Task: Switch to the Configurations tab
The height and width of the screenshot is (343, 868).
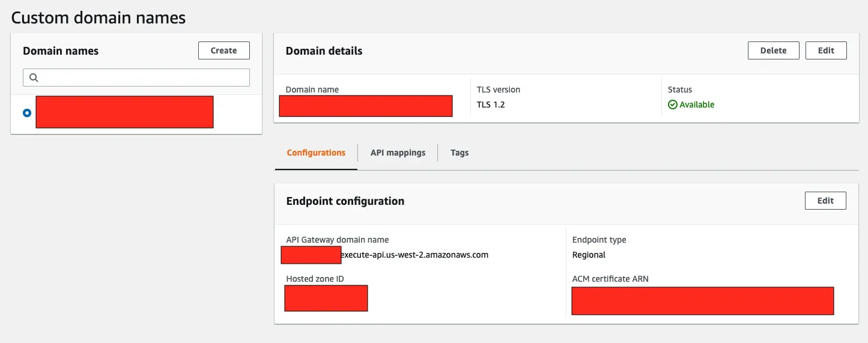Action: click(316, 153)
